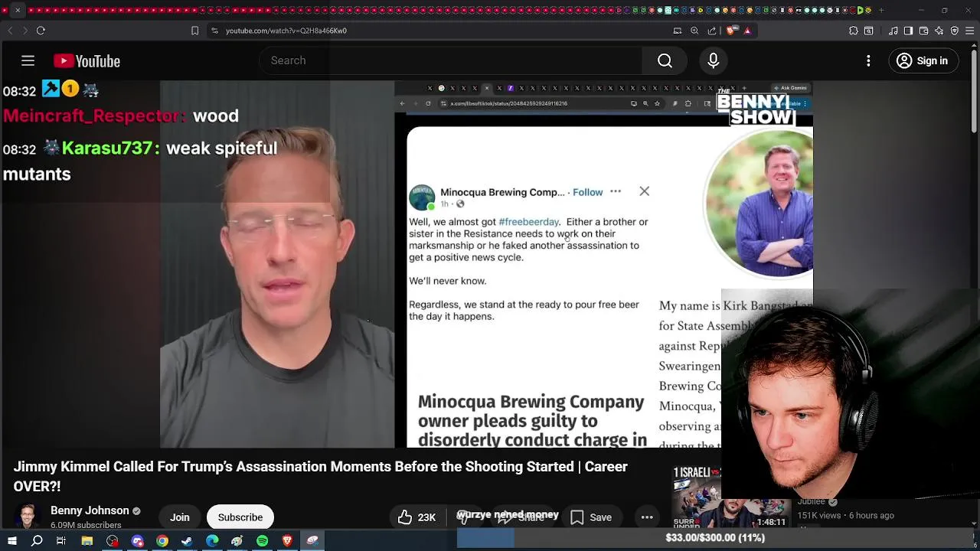Screen dimensions: 980x551
Task: Go forward with browser forward arrow
Action: tap(25, 31)
